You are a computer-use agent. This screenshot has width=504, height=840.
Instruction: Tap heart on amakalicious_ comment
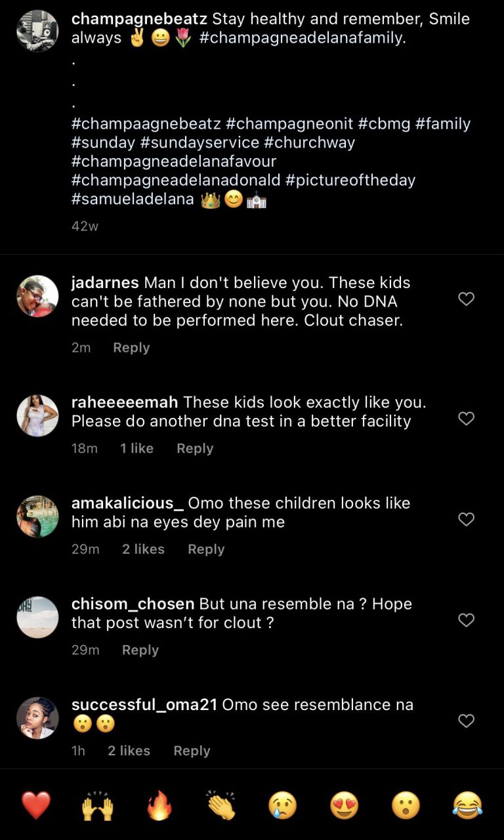point(466,520)
